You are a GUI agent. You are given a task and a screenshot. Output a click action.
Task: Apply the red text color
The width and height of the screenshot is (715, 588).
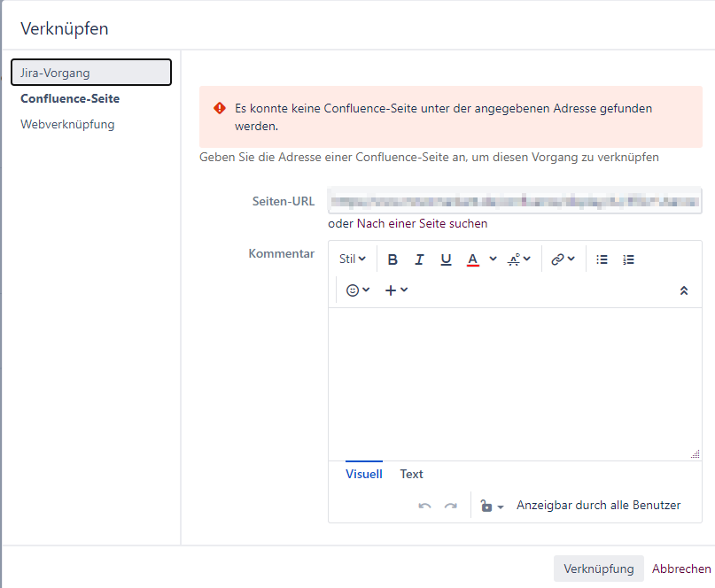click(x=473, y=259)
